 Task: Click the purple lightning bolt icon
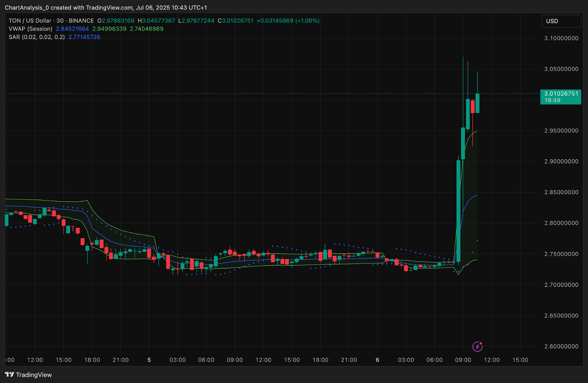pos(477,346)
